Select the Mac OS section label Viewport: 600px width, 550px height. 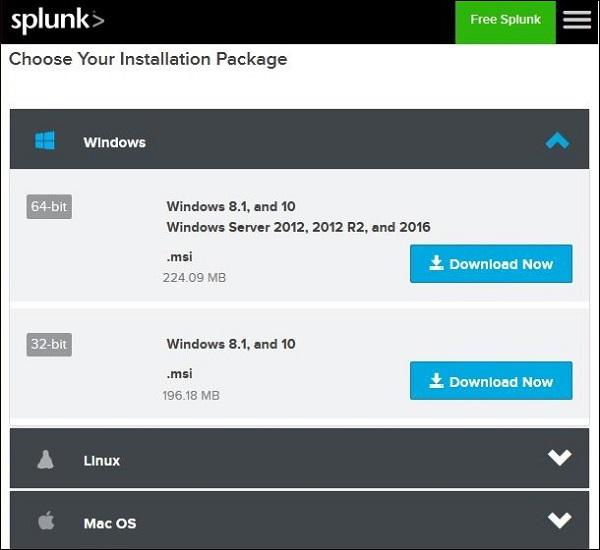(x=110, y=523)
